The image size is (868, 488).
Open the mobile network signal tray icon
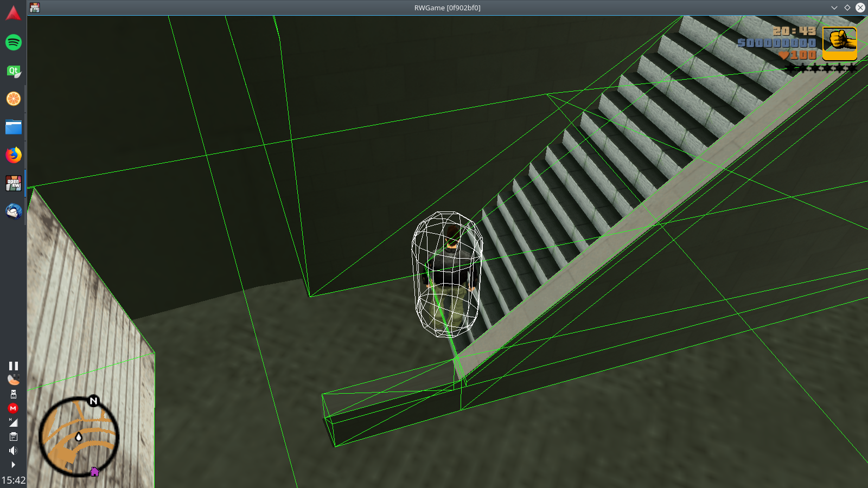pyautogui.click(x=13, y=422)
